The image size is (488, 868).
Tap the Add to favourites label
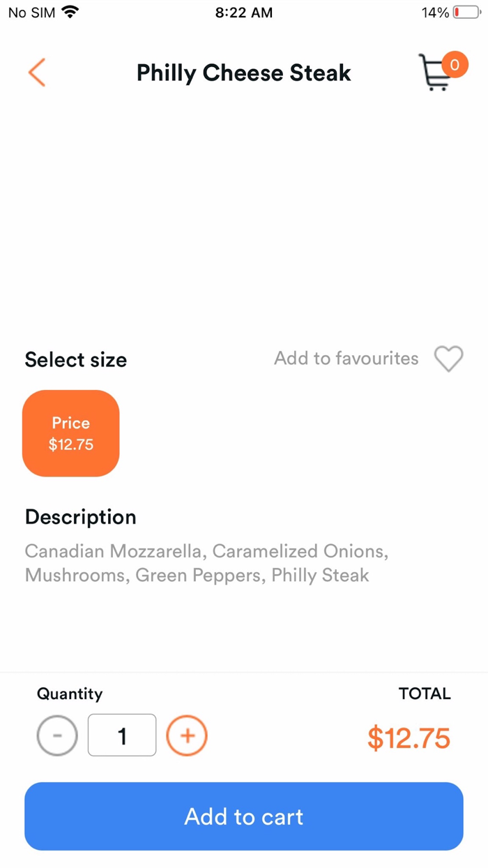(x=346, y=359)
